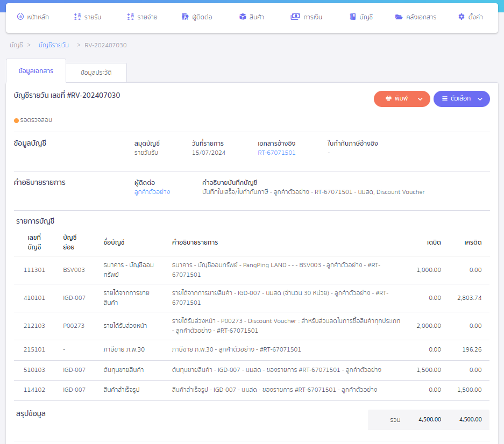Open the การเงิน menu
Screen dimensions: 504x444
[306, 17]
